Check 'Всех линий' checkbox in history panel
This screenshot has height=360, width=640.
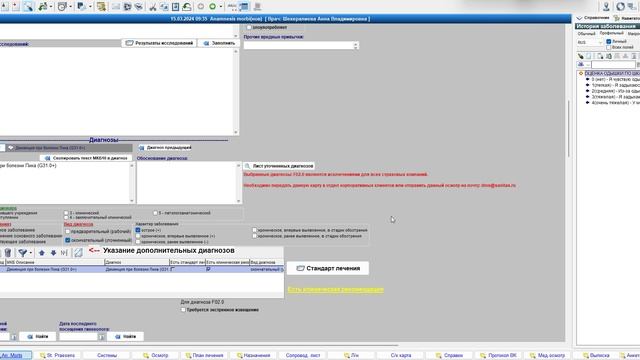609,47
